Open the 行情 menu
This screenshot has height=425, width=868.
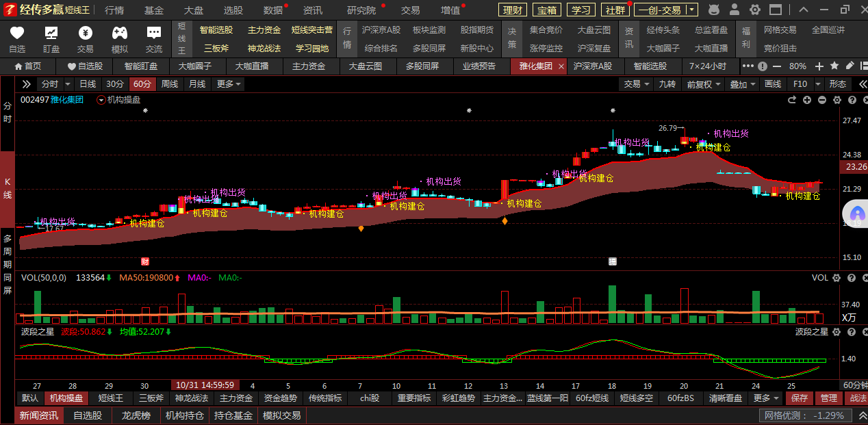point(114,10)
